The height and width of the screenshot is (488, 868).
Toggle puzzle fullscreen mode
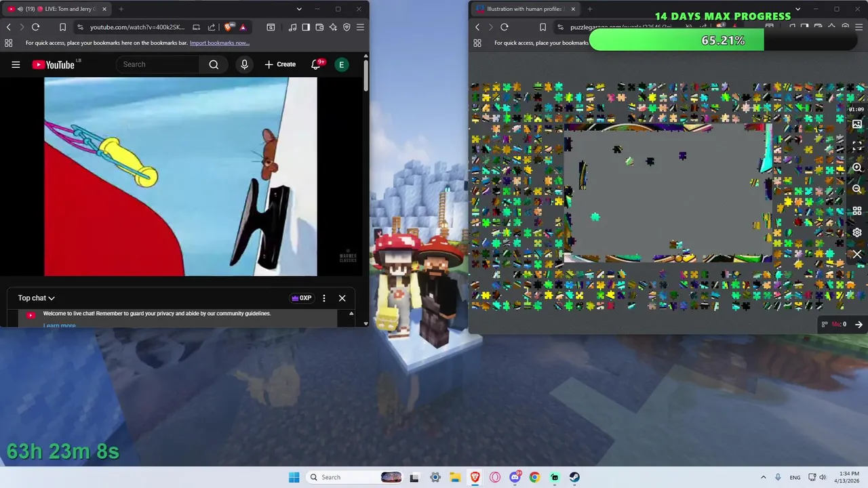pos(857,146)
